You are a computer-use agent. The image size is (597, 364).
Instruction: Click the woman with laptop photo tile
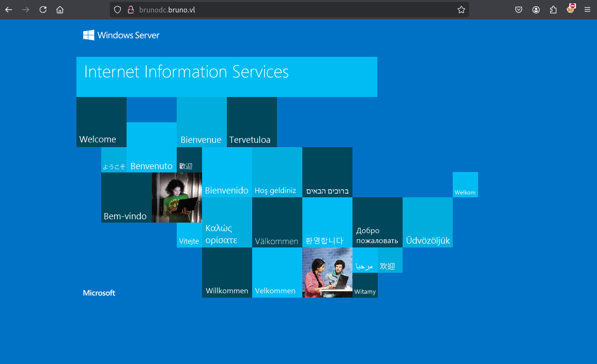[177, 197]
